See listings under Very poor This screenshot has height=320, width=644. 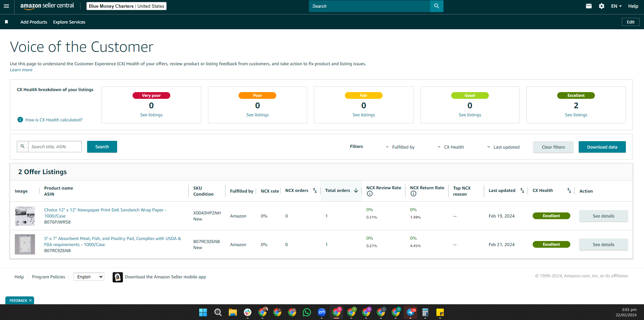151,115
